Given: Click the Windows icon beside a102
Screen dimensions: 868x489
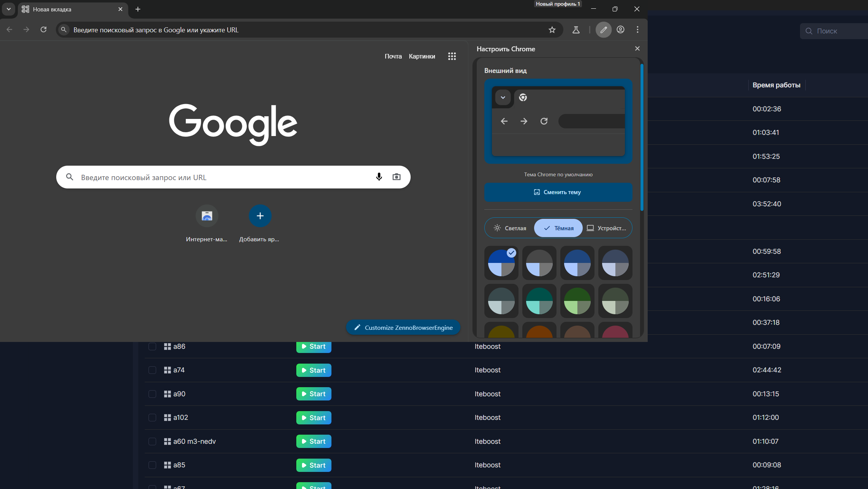Looking at the screenshot, I should coord(167,418).
